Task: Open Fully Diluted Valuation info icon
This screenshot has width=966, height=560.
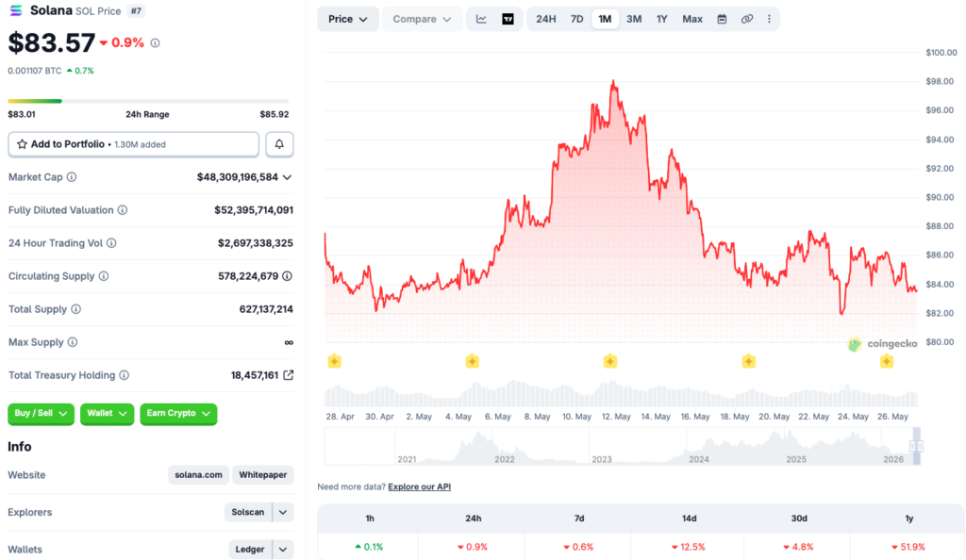Action: click(x=123, y=210)
